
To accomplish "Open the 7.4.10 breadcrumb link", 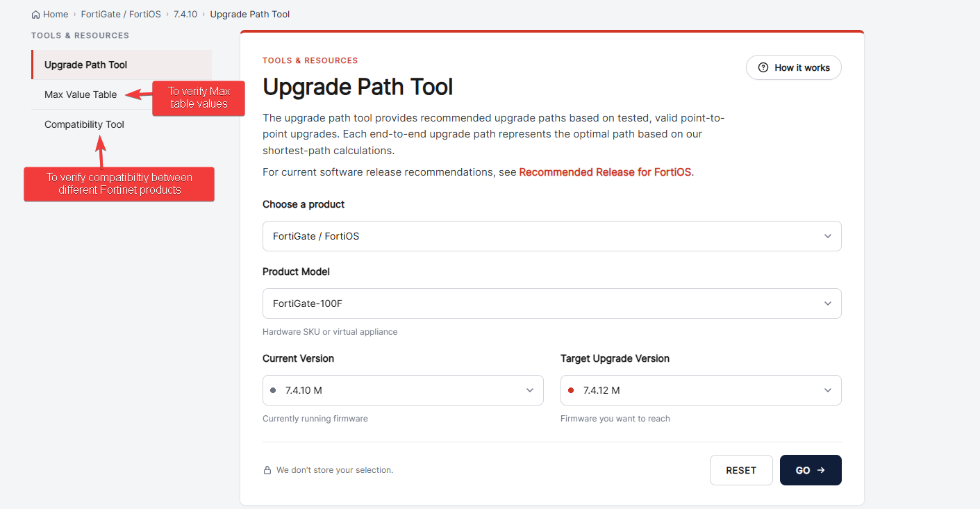I will click(x=185, y=15).
